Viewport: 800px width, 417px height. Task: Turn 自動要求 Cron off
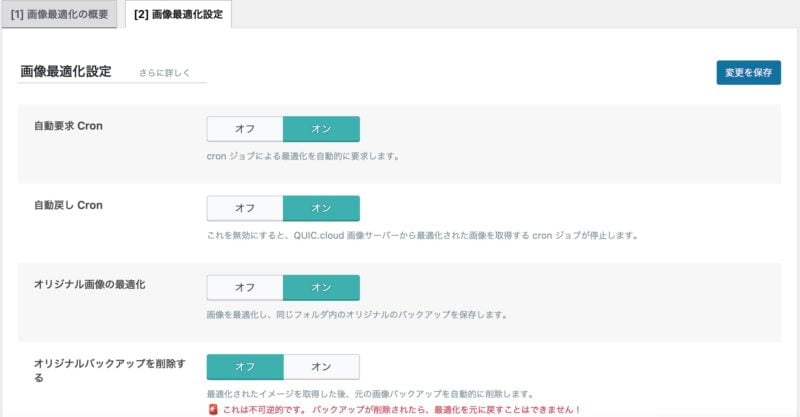pyautogui.click(x=245, y=129)
